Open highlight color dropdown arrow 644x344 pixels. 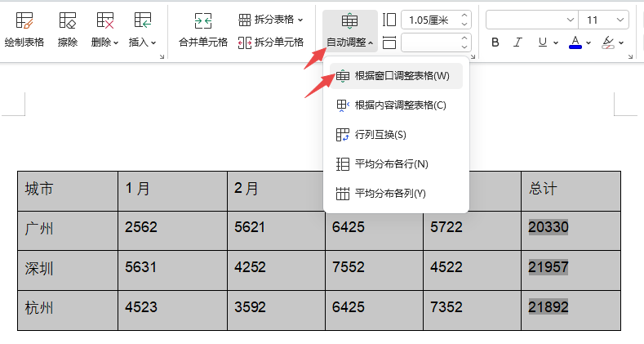pos(621,42)
